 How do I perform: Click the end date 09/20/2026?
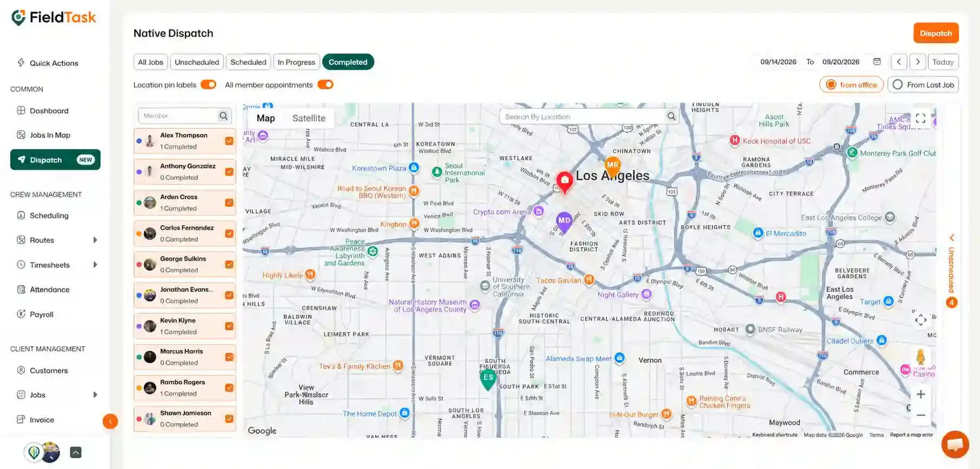click(841, 62)
